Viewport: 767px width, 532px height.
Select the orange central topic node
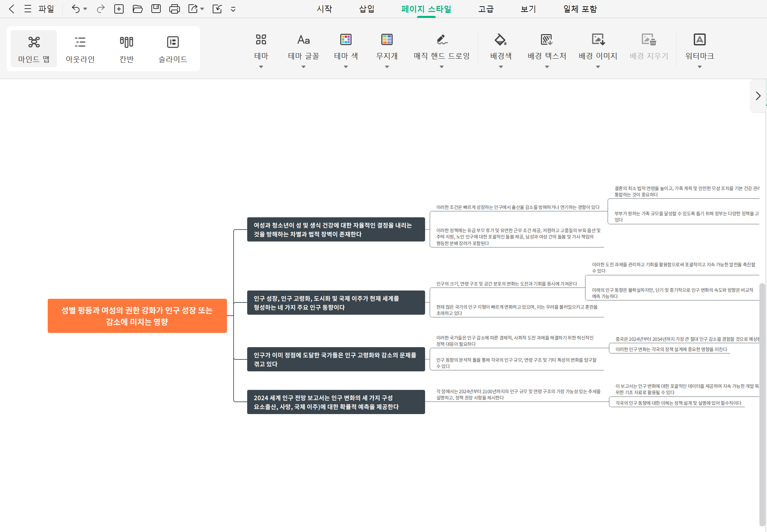(137, 316)
